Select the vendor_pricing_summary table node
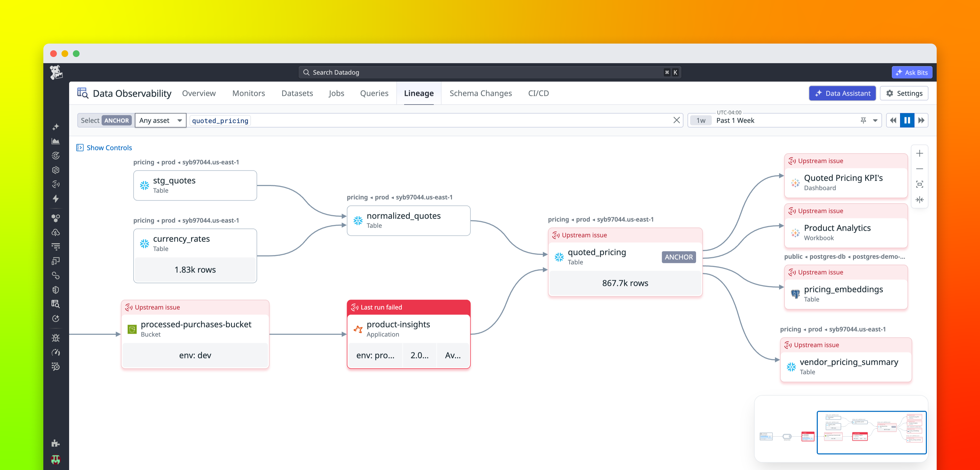This screenshot has width=980, height=470. (846, 360)
